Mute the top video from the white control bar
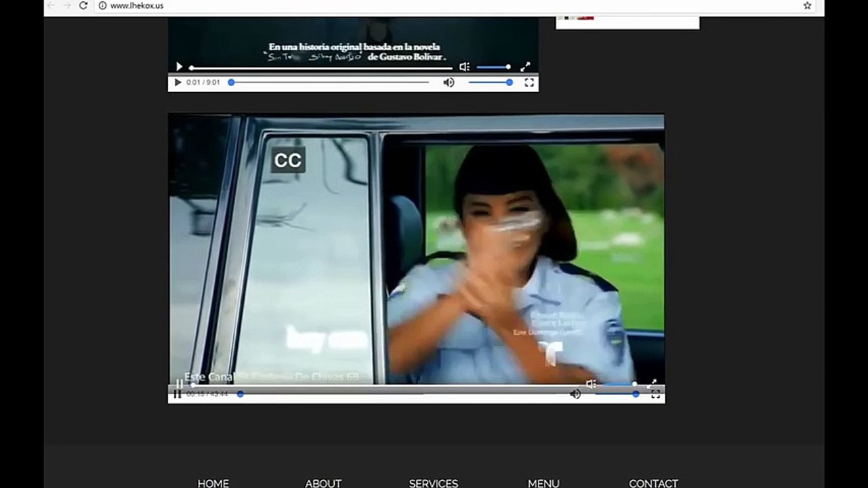This screenshot has height=488, width=868. tap(449, 83)
